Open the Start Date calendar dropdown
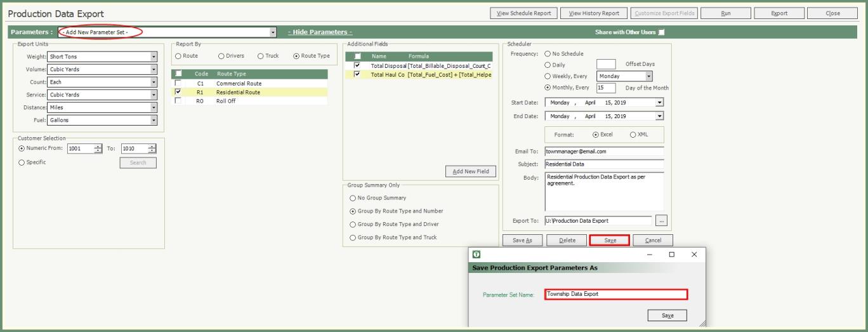 pyautogui.click(x=660, y=102)
